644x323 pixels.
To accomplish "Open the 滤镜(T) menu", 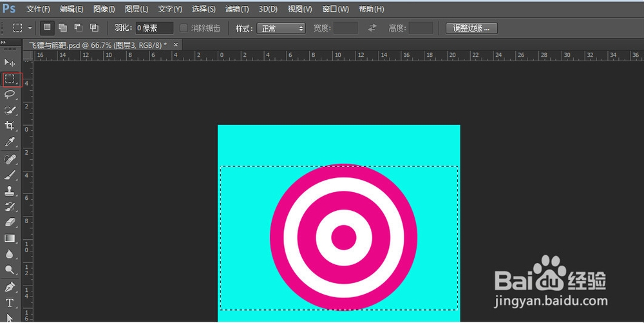I will [237, 9].
